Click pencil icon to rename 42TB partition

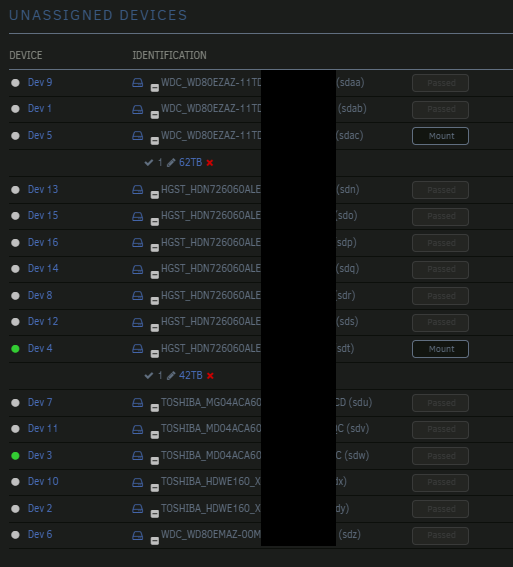(171, 376)
